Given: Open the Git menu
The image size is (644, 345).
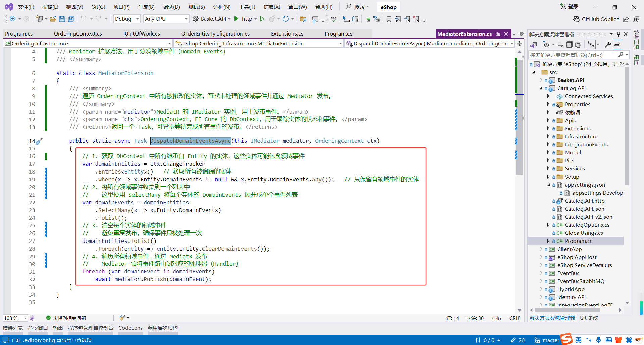Looking at the screenshot, I should [x=98, y=7].
